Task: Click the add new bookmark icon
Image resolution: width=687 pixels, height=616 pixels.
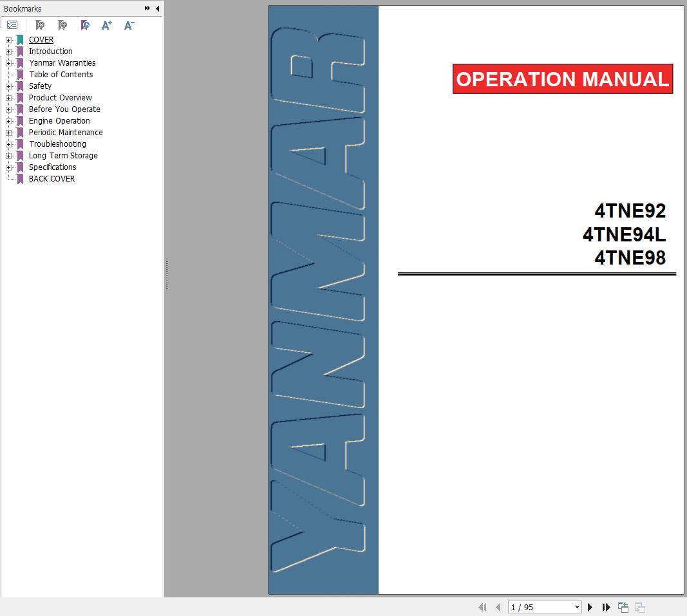Action: pyautogui.click(x=62, y=25)
